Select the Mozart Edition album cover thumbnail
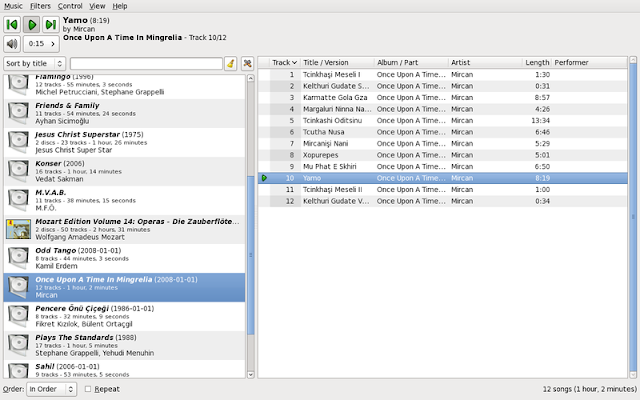The image size is (640, 400). click(x=18, y=229)
